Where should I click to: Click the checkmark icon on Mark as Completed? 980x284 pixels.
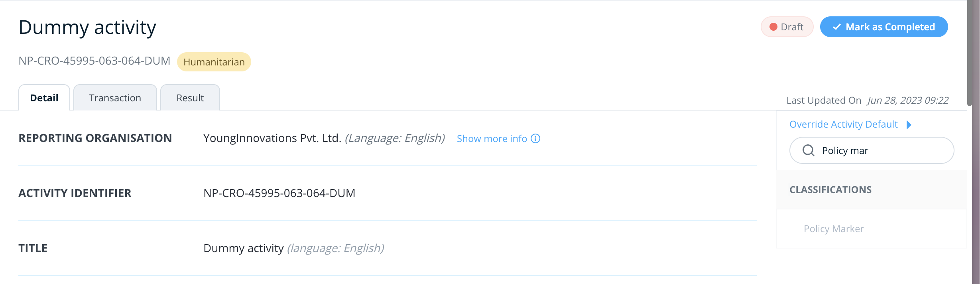click(x=837, y=27)
